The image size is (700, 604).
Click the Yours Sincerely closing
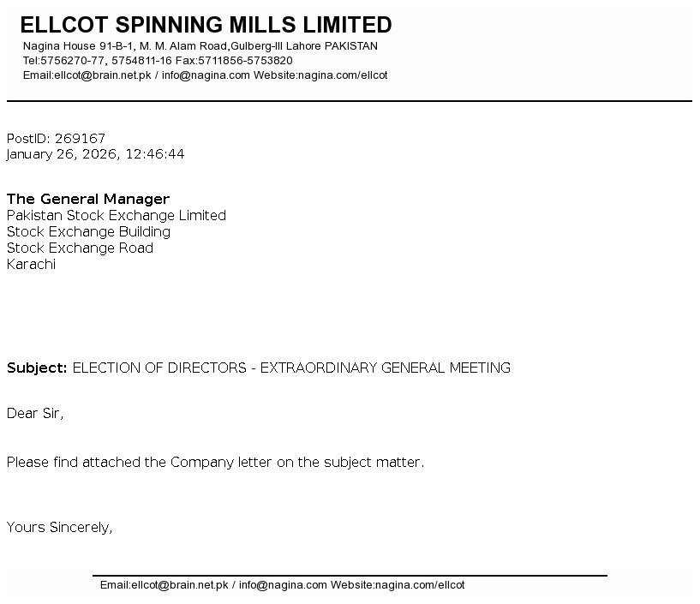59,528
